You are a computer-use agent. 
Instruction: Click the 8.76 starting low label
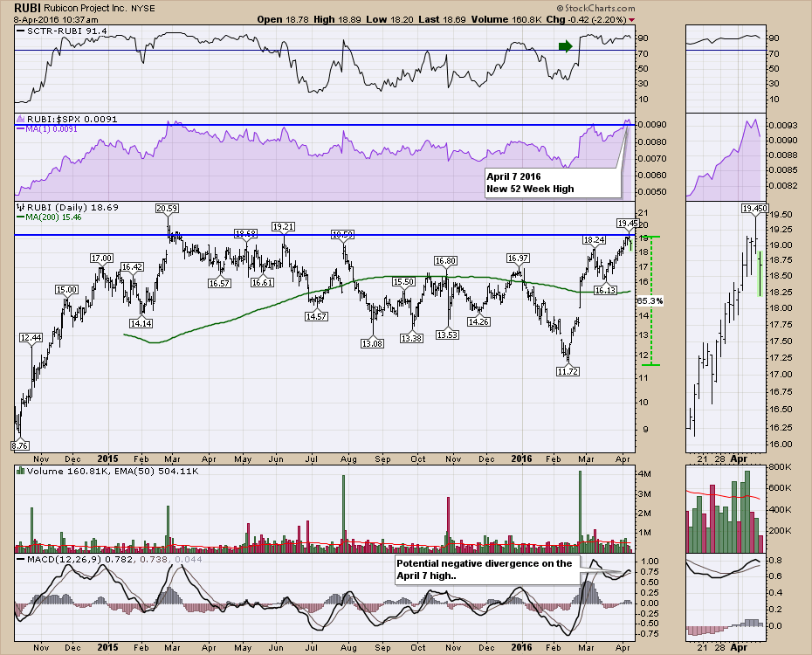(20, 445)
